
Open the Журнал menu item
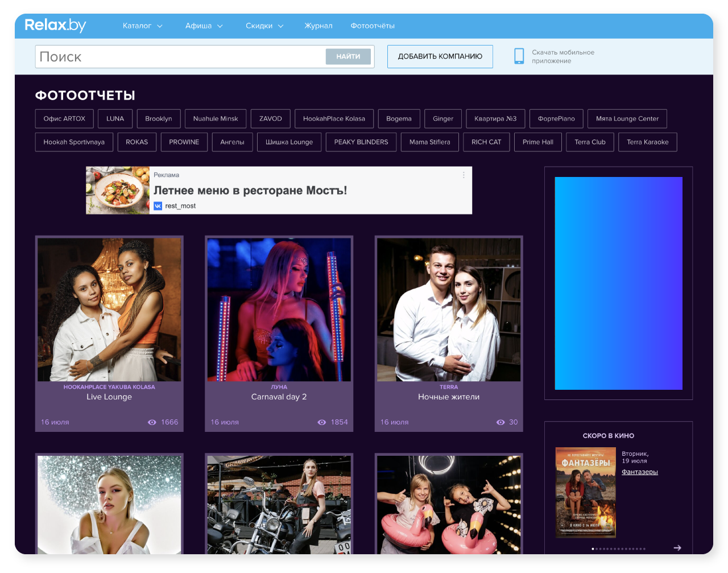point(318,26)
